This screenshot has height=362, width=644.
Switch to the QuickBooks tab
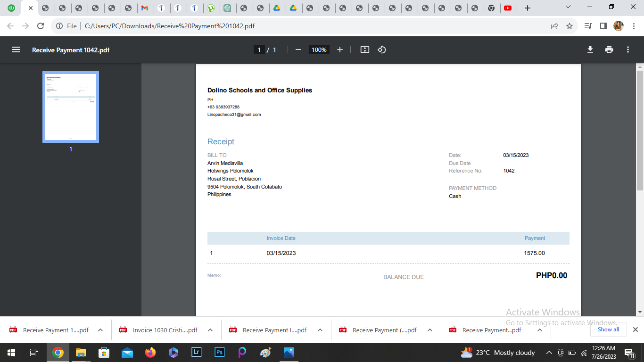pyautogui.click(x=11, y=8)
